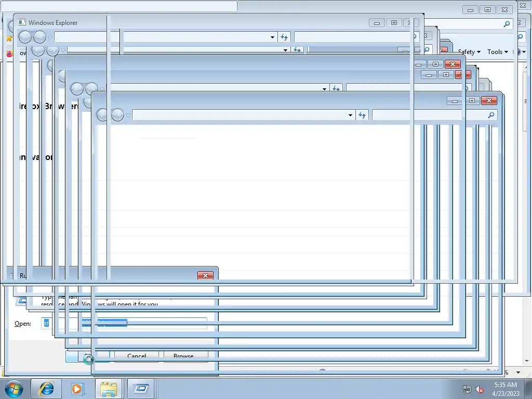Launch Internet Explorer from the taskbar
The width and height of the screenshot is (532, 399).
(46, 389)
